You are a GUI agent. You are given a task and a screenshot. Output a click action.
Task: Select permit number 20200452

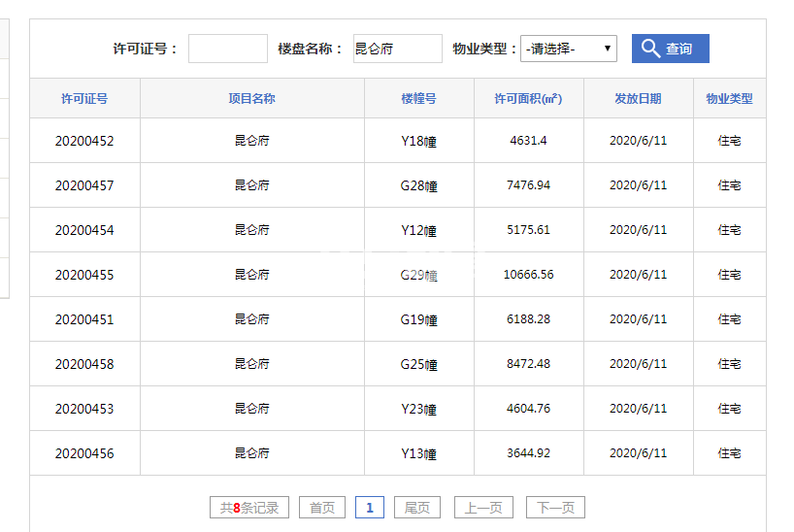point(84,141)
